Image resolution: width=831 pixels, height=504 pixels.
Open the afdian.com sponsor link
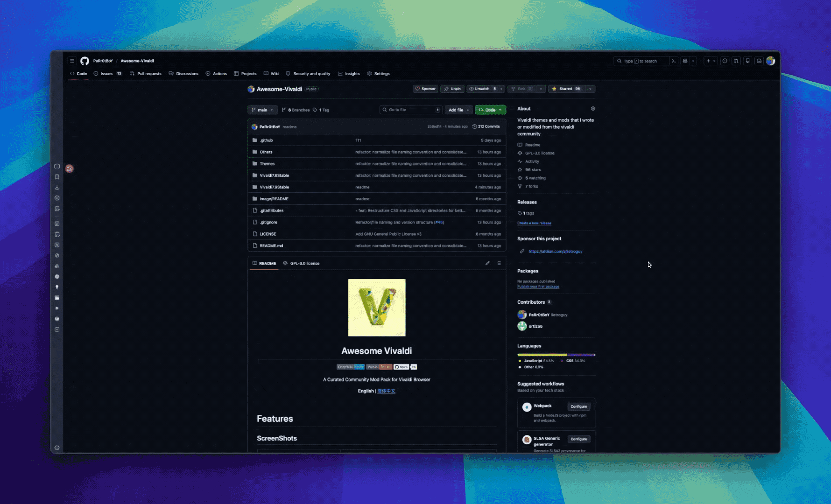tap(556, 252)
